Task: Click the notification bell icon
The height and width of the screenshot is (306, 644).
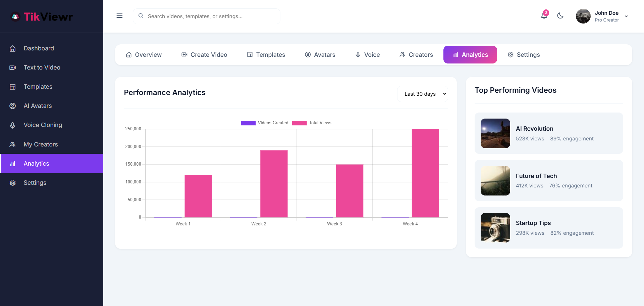Action: click(x=544, y=16)
